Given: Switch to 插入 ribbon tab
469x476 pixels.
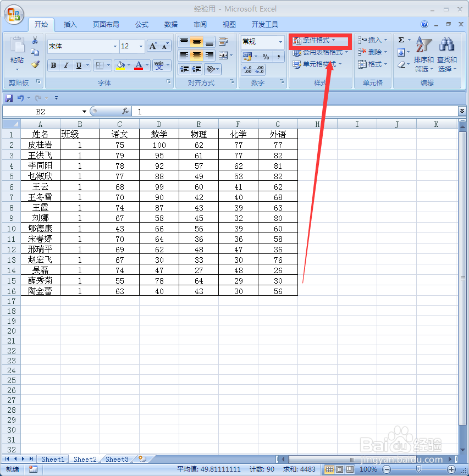Looking at the screenshot, I should click(x=70, y=25).
